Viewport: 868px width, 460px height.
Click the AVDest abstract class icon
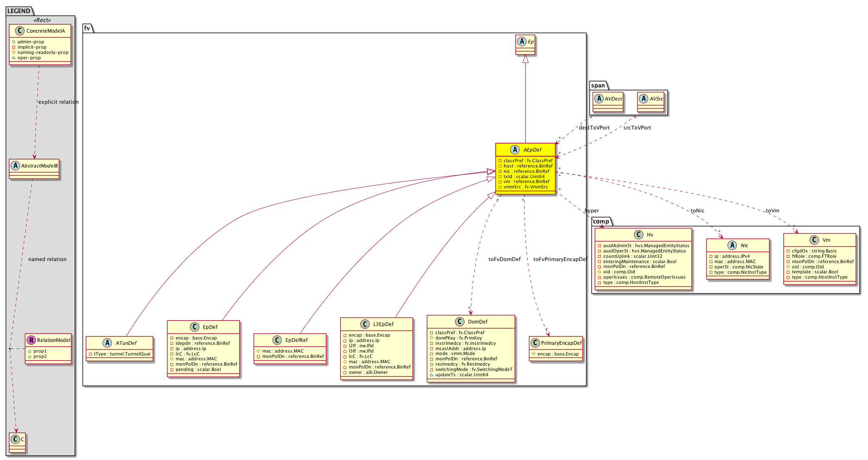point(599,98)
